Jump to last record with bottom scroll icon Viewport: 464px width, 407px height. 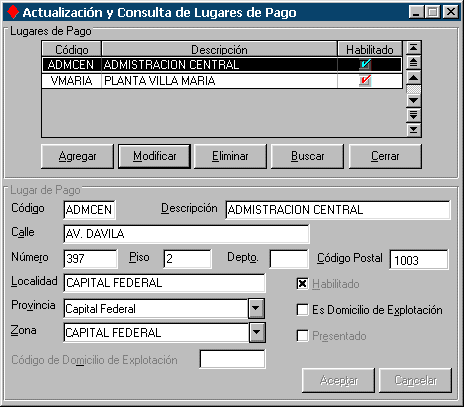point(413,130)
